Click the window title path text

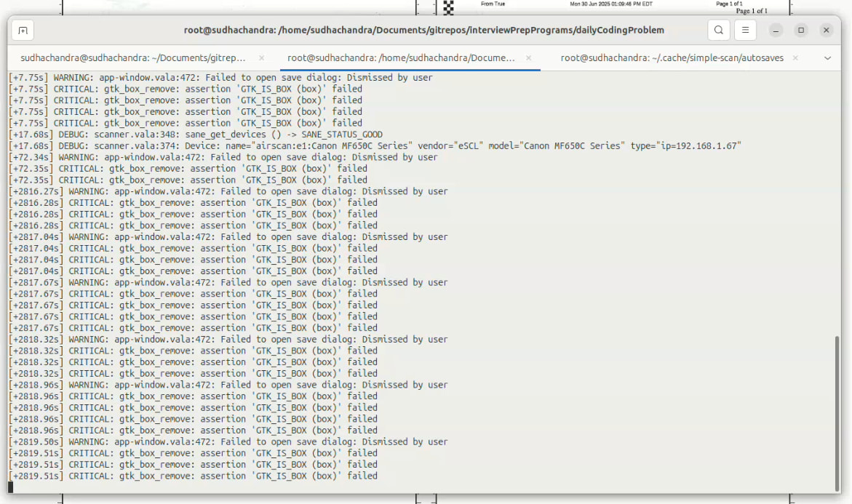pos(424,31)
